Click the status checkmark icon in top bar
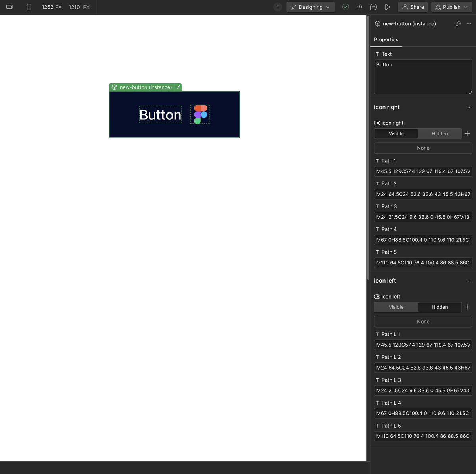This screenshot has width=476, height=474. click(x=345, y=7)
